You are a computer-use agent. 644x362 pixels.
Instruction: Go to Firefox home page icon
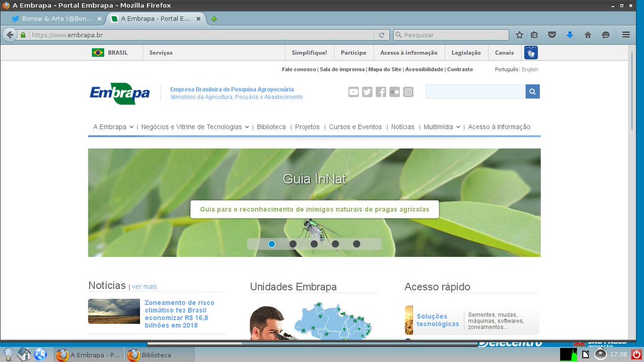pos(588,35)
